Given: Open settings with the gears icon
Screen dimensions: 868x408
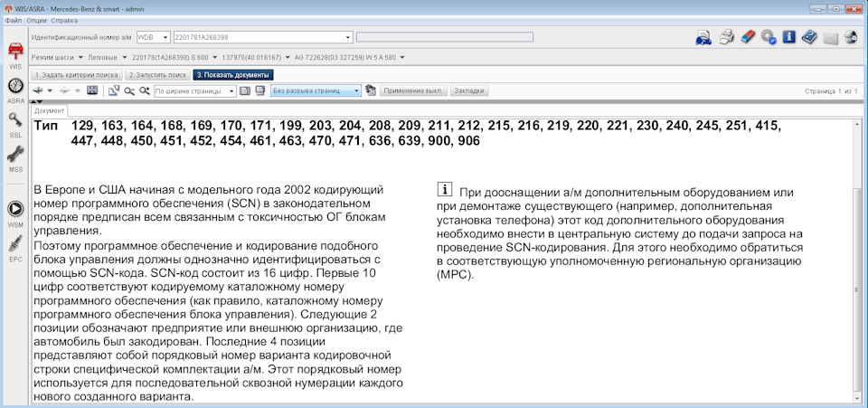Looking at the screenshot, I should tap(768, 37).
